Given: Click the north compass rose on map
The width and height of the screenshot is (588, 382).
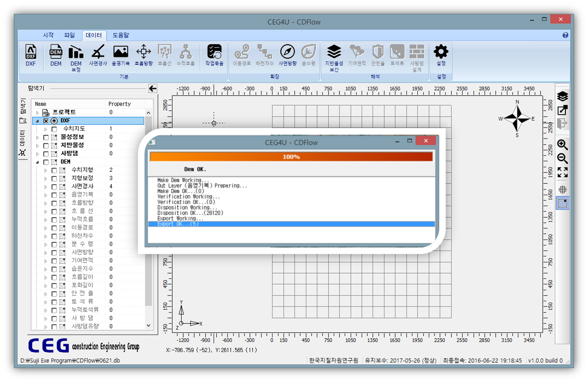Looking at the screenshot, I should (517, 118).
